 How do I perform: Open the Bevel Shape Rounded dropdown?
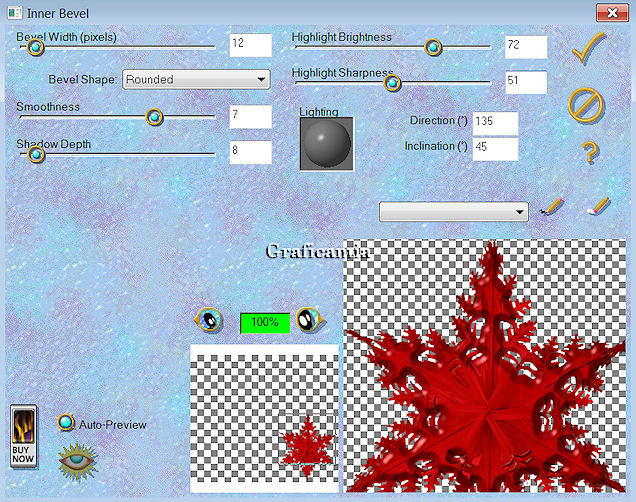[x=196, y=79]
